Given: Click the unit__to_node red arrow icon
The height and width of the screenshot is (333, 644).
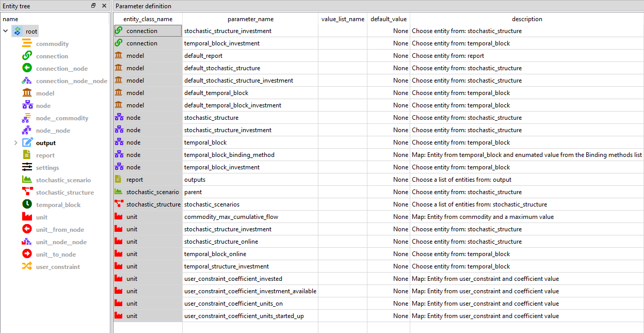Looking at the screenshot, I should tap(27, 255).
